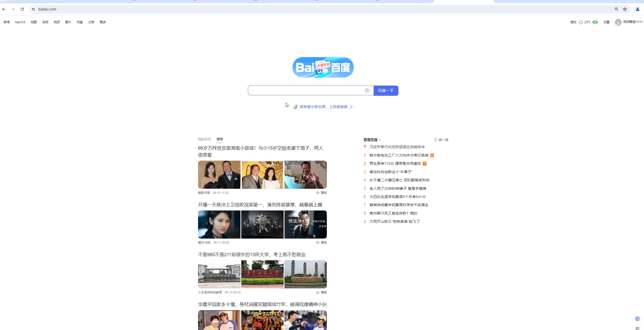Screen dimensions: 644x330
Task: Click the group cast poster thumbnail
Action: (262, 225)
